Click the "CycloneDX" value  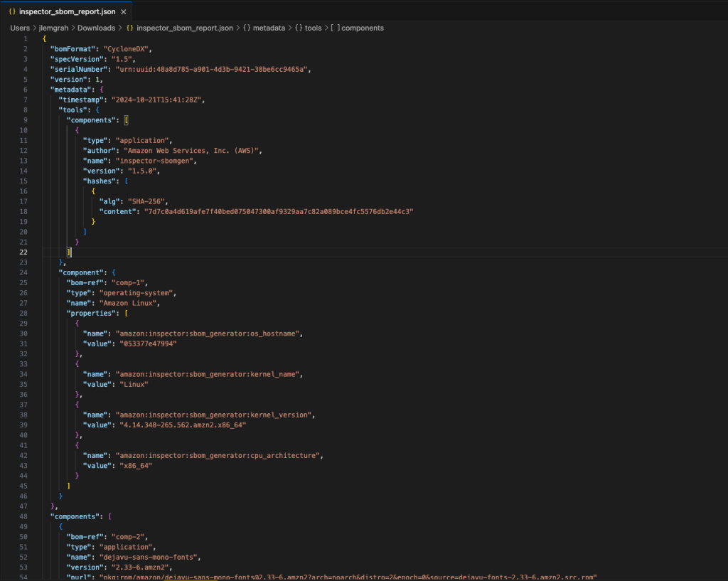pos(125,49)
